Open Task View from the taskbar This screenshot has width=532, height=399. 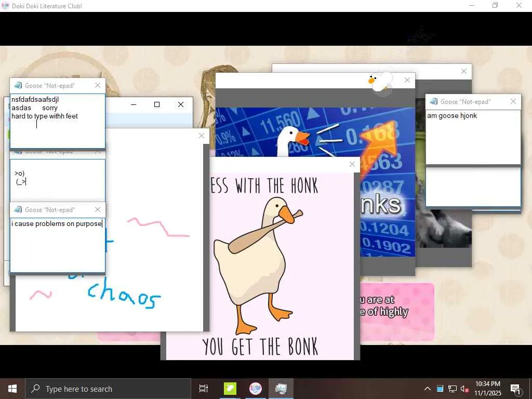point(204,389)
